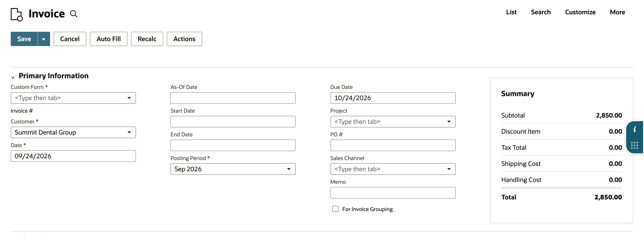Click the Summary heading
Viewport: 644px width, 237px height.
[x=517, y=93]
